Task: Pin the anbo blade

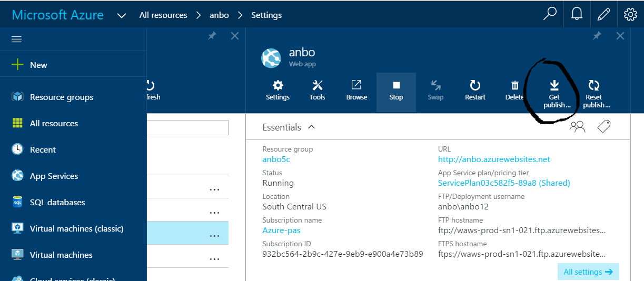Action: click(x=597, y=36)
